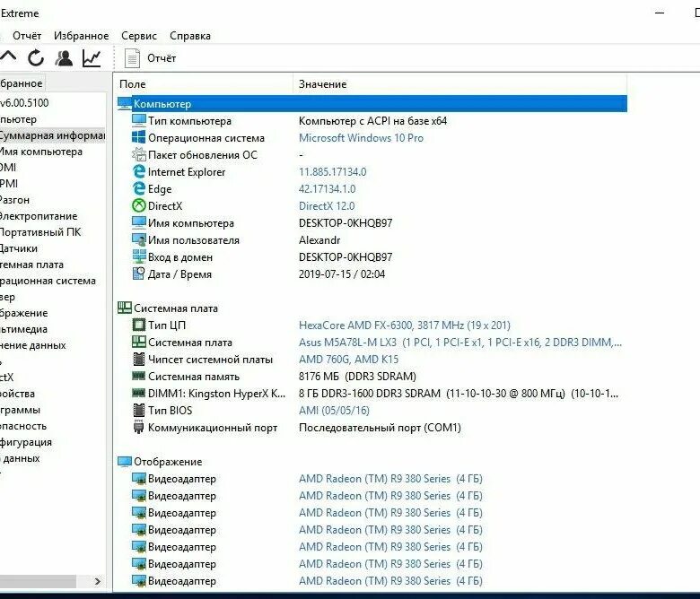Open the Отчёт menu

(x=27, y=36)
